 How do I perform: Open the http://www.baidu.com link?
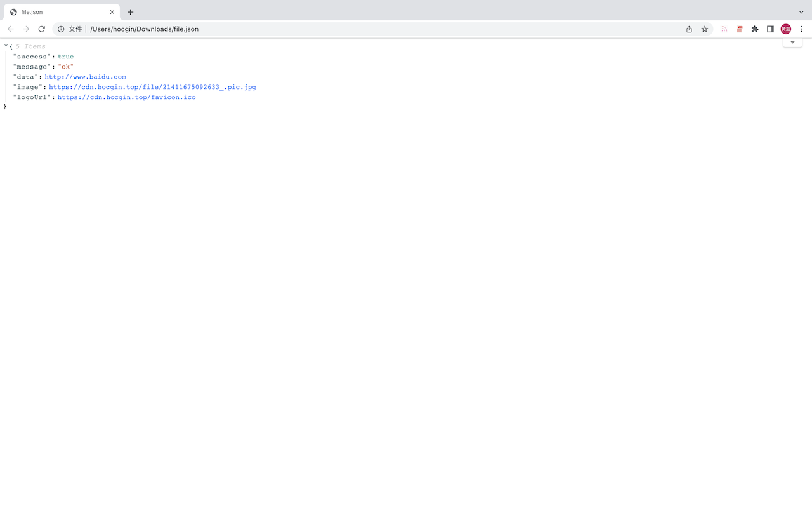click(x=85, y=77)
